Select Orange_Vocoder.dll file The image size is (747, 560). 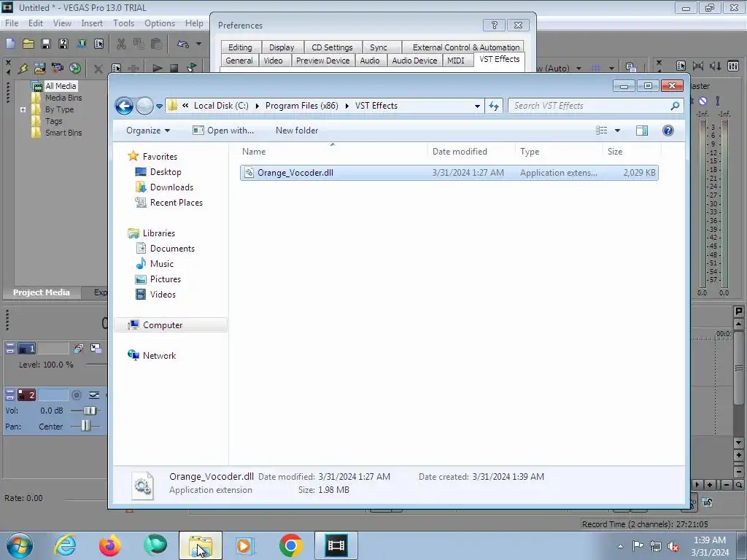449,173
